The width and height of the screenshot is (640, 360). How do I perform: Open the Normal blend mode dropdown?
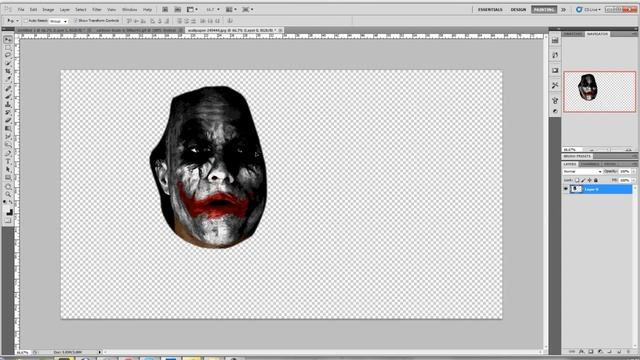(x=582, y=171)
